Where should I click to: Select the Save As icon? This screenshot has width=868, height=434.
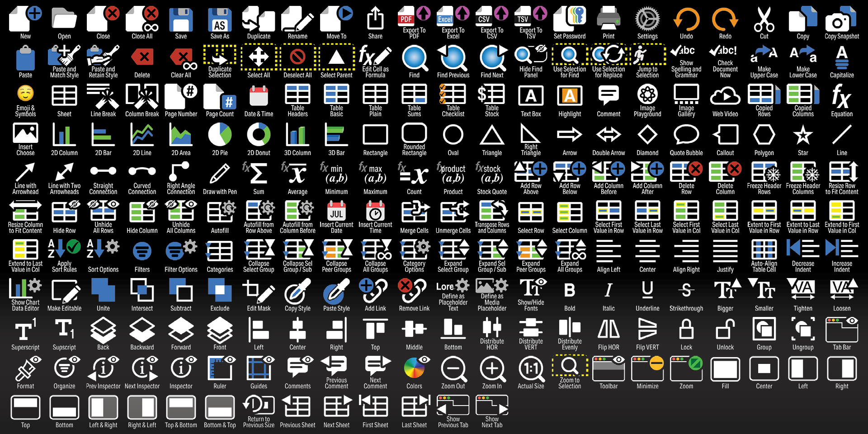220,19
